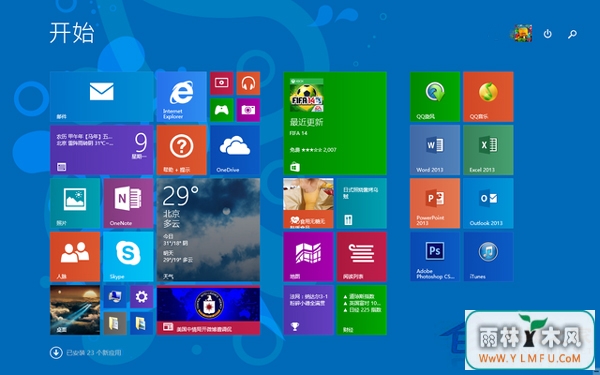Launch the QQ音乐 tile
The height and width of the screenshot is (375, 600).
click(488, 96)
